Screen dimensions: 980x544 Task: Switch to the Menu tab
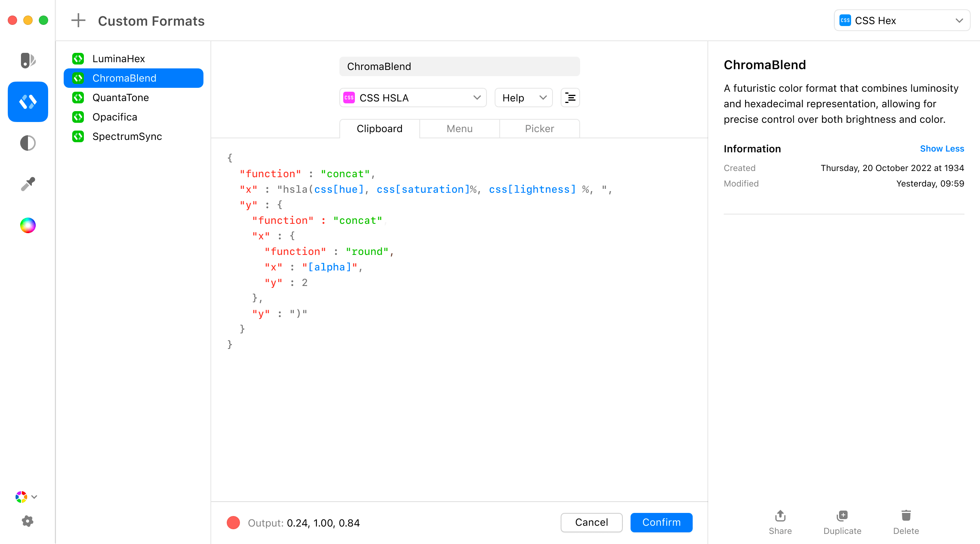point(460,129)
